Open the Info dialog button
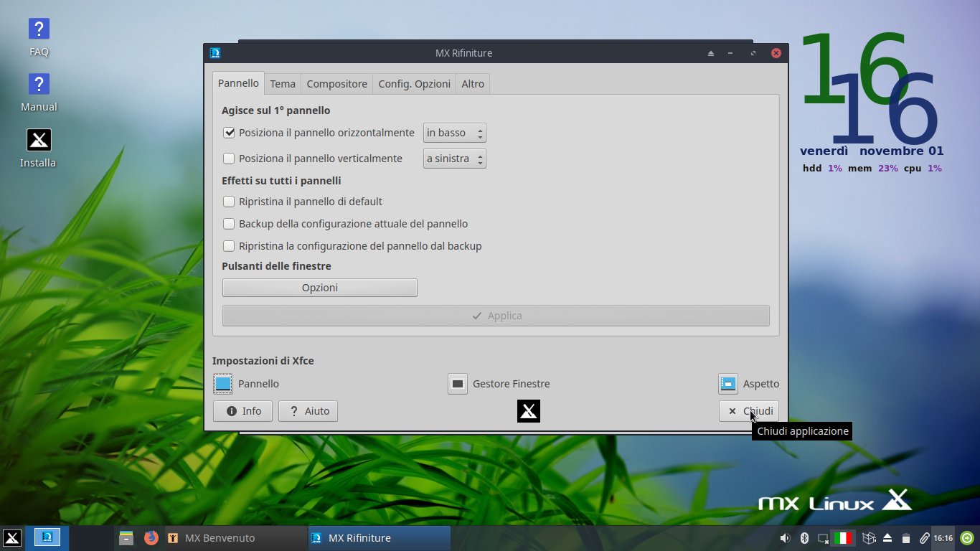The image size is (980, 551). [x=243, y=411]
